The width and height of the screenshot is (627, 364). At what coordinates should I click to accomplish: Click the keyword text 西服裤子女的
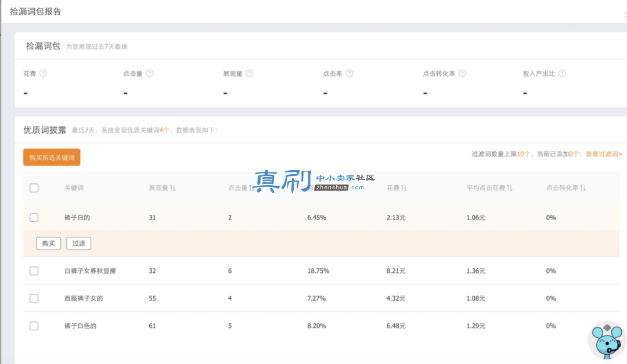pos(84,298)
